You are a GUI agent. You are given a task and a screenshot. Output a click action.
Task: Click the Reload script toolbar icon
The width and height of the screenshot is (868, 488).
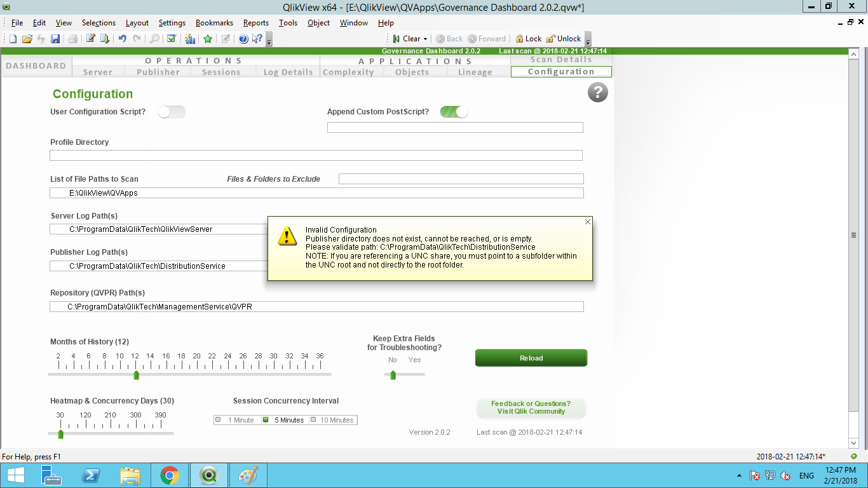click(105, 39)
